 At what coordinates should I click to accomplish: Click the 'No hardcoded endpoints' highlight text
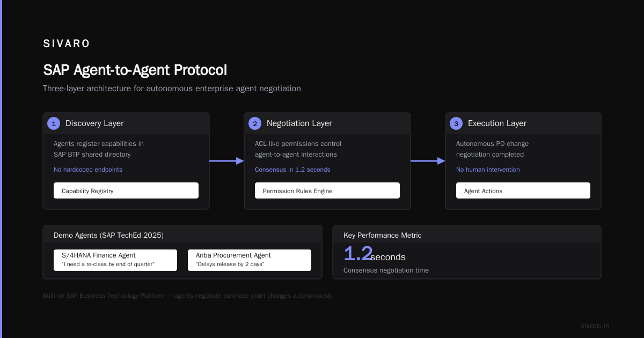(88, 170)
